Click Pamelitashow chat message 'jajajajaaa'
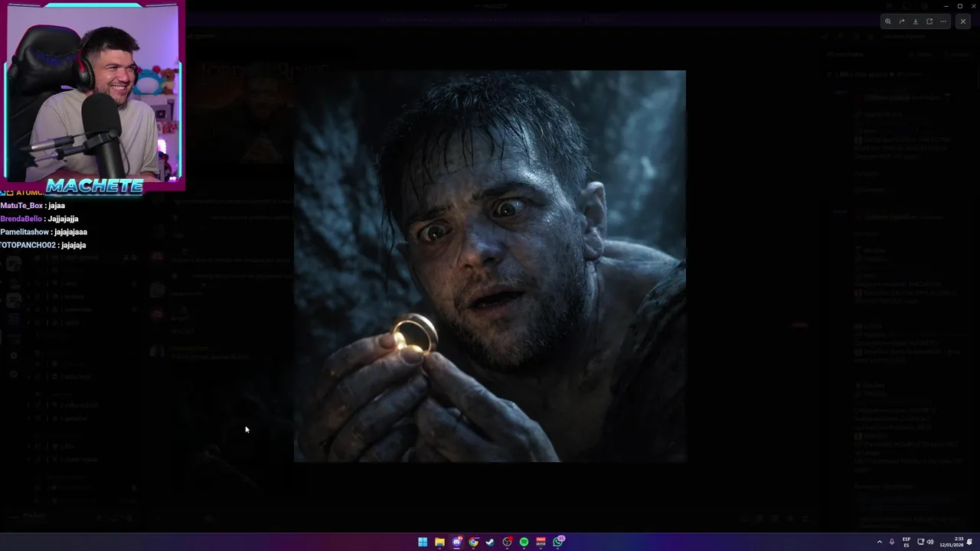Image resolution: width=980 pixels, height=551 pixels. (44, 232)
